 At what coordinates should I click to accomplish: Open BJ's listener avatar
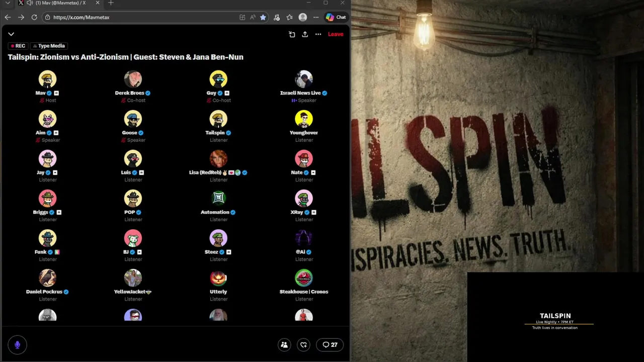[133, 238]
